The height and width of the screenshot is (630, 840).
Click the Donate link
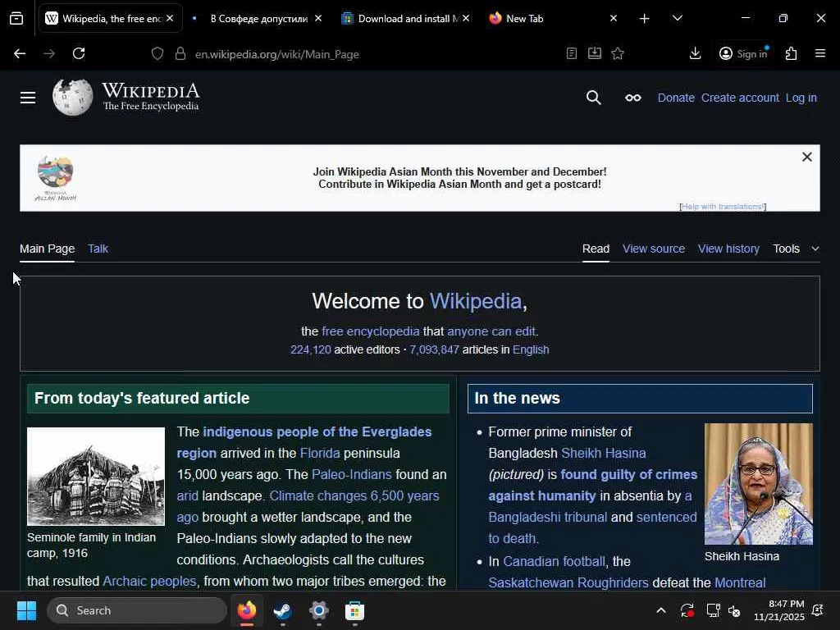[676, 98]
